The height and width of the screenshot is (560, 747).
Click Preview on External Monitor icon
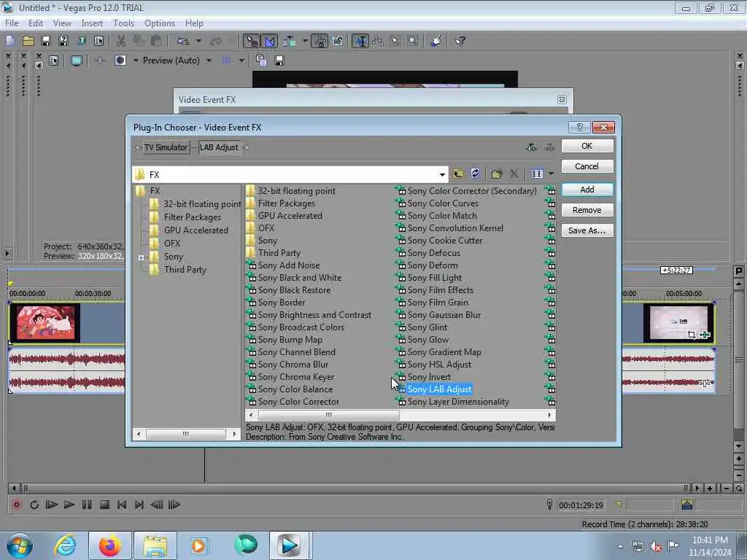pos(76,61)
